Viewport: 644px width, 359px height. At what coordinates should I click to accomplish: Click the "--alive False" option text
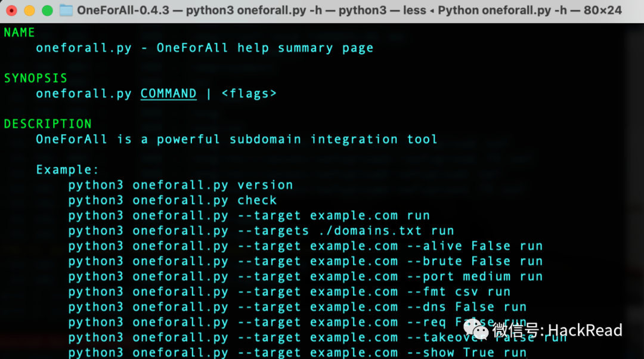pyautogui.click(x=459, y=246)
